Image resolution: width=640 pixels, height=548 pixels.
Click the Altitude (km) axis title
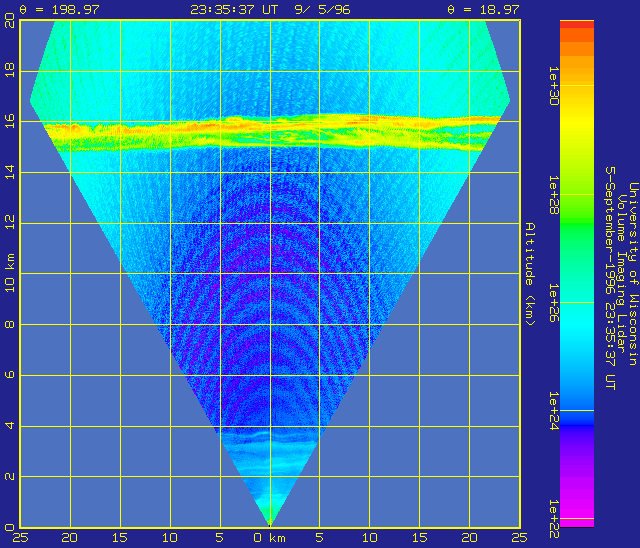click(x=529, y=274)
